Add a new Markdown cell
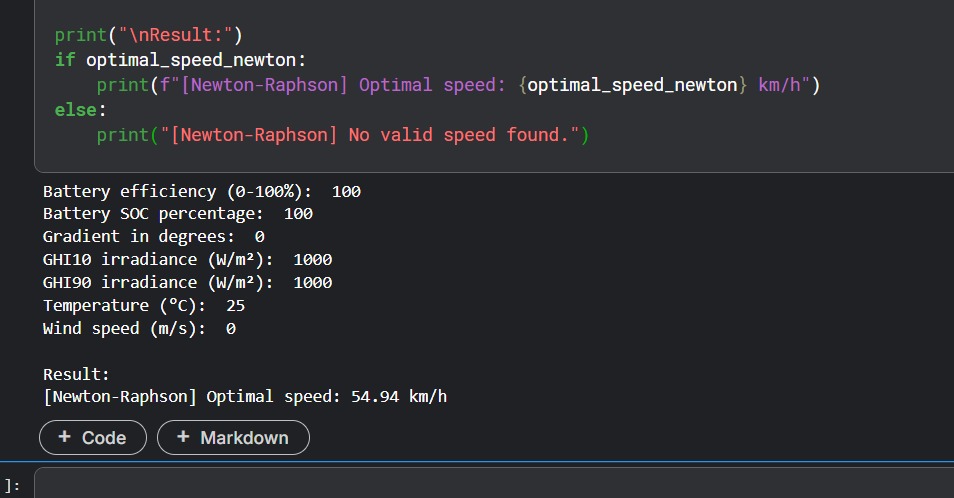 pyautogui.click(x=233, y=438)
